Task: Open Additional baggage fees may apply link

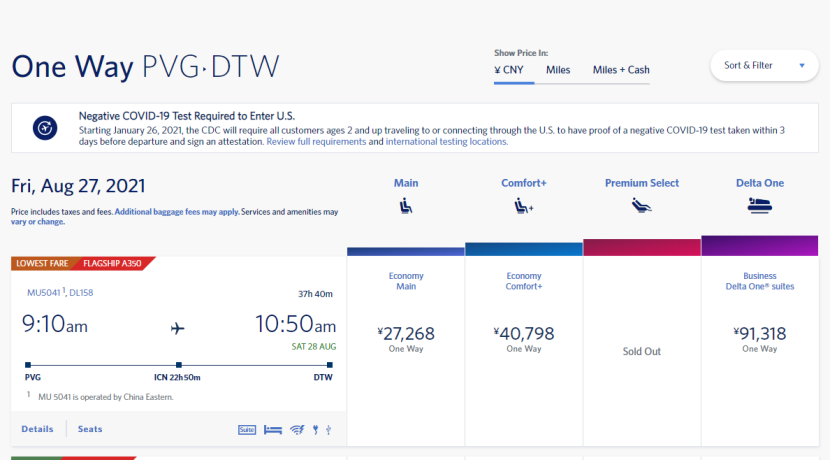Action: tap(175, 212)
